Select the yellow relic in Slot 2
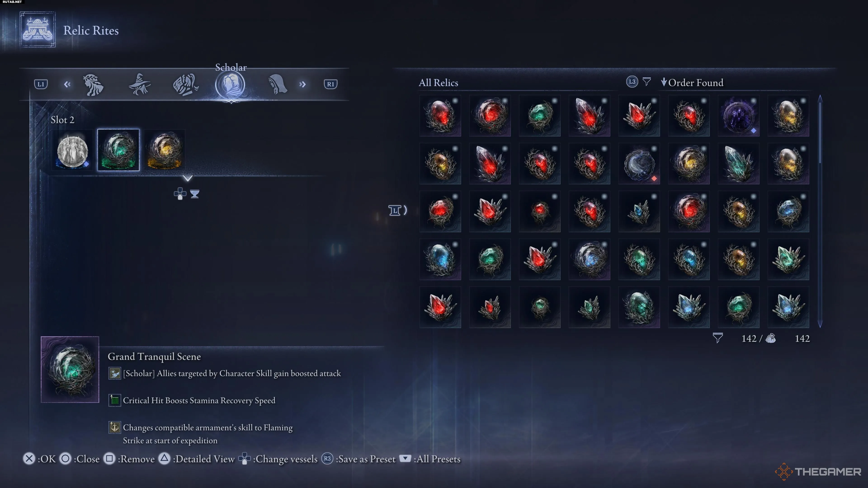 164,150
